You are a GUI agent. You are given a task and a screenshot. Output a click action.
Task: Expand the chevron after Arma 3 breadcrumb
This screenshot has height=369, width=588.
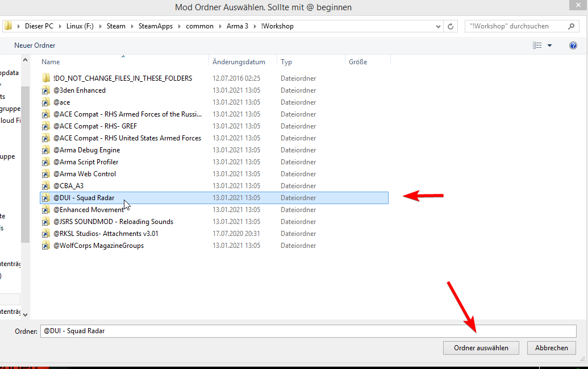(x=255, y=26)
